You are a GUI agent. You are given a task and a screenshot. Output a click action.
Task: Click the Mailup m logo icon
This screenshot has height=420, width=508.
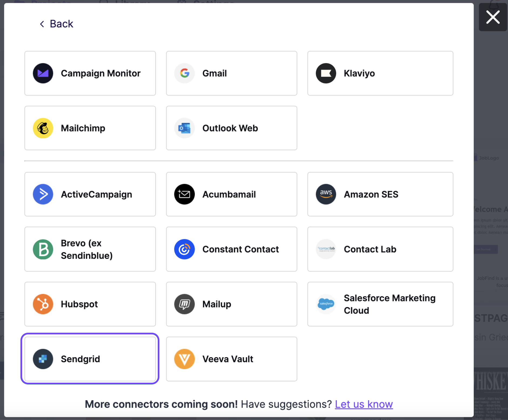(x=185, y=304)
